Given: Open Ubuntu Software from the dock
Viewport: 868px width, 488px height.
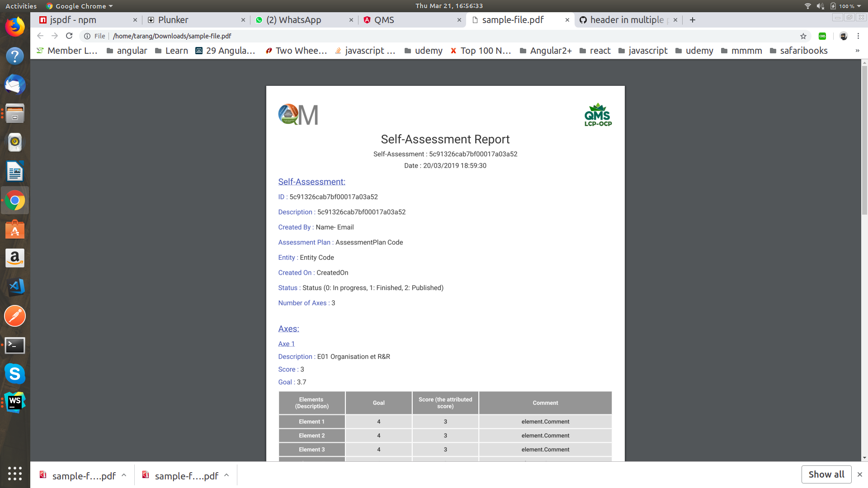Looking at the screenshot, I should tap(15, 230).
